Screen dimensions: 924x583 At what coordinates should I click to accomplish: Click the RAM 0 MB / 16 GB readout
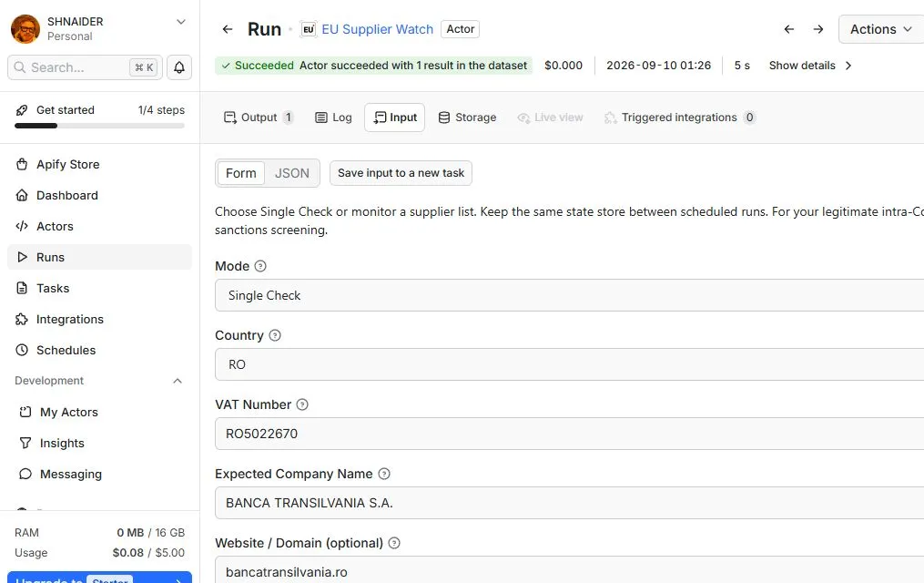tap(99, 533)
